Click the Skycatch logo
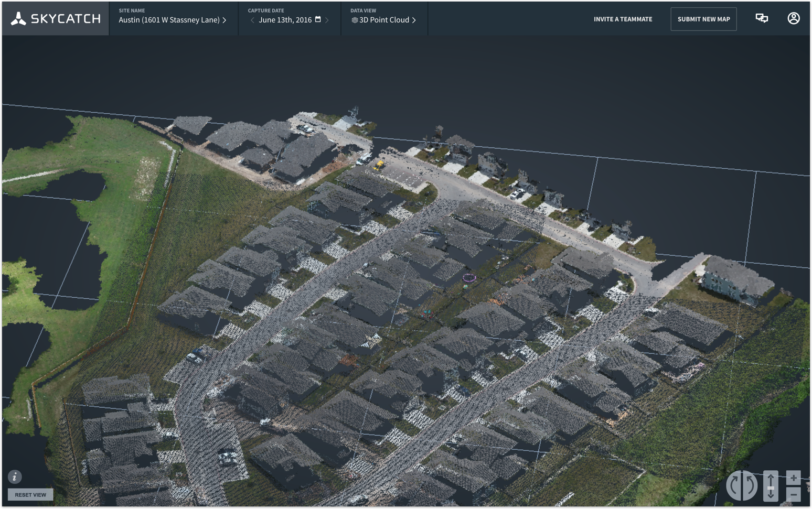This screenshot has height=509, width=812. coord(56,19)
